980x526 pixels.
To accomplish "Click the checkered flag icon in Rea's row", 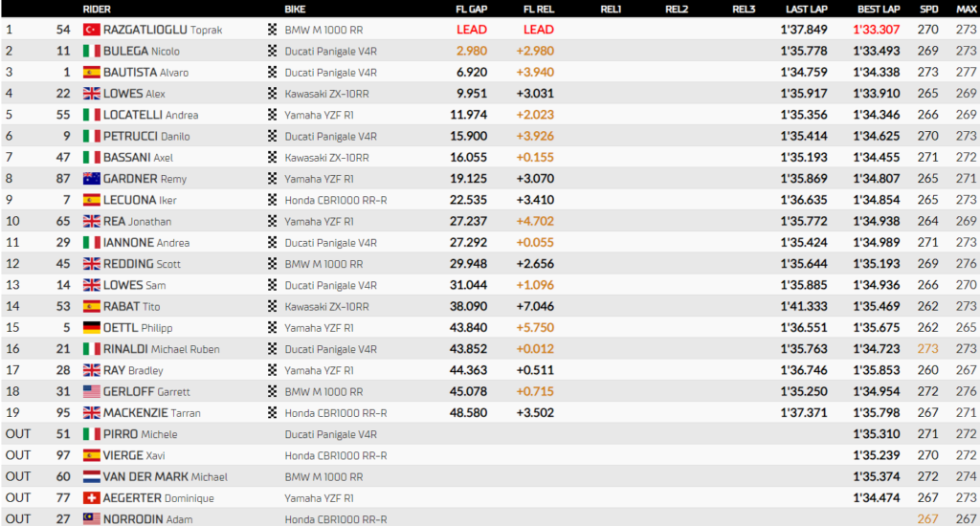I will (x=273, y=221).
